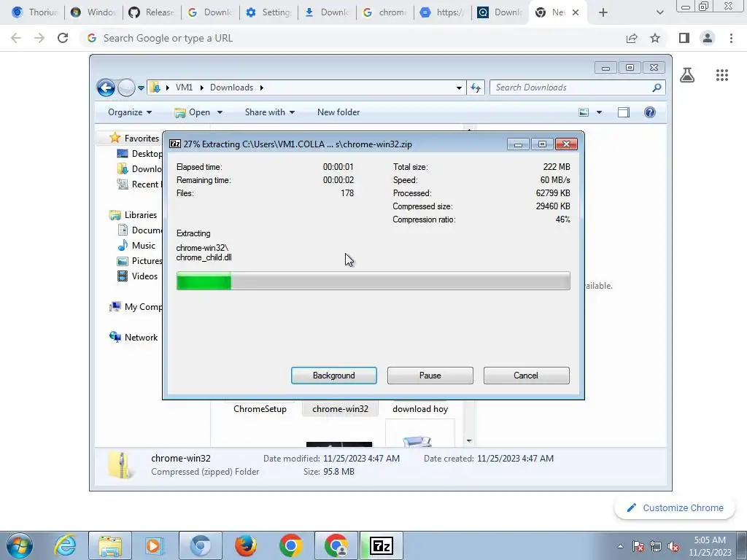Change the view with the view icon
The image size is (747, 560).
584,112
